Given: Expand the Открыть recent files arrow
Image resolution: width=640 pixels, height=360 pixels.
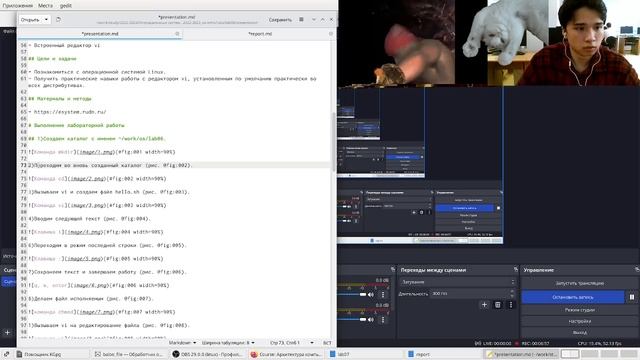Looking at the screenshot, I should pos(47,20).
